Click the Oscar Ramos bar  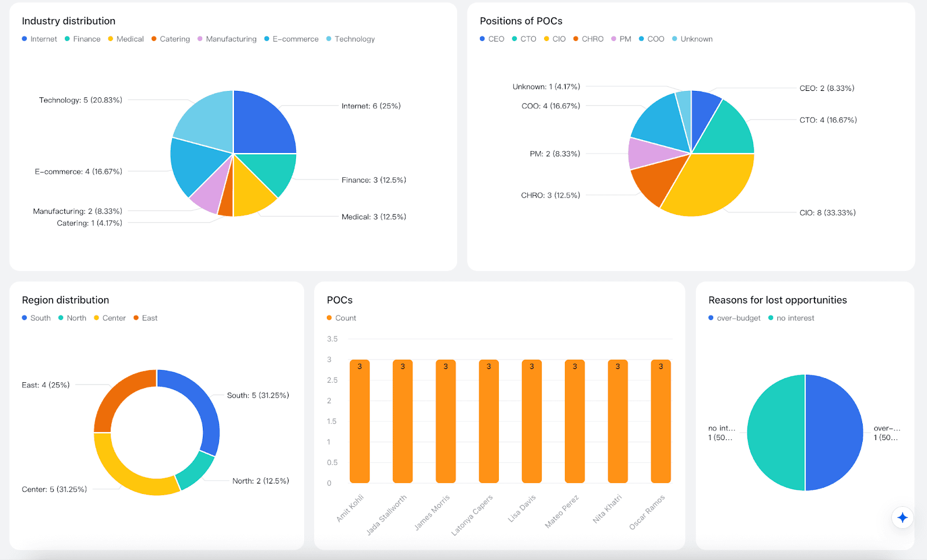tap(661, 421)
